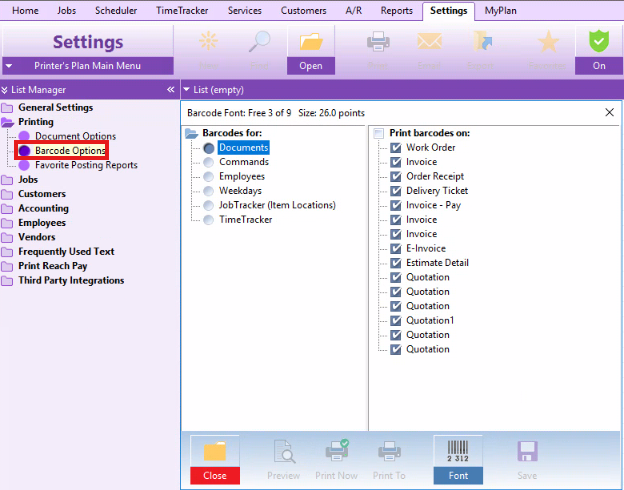Close the barcode options panel with X
624x490 pixels.
click(609, 113)
